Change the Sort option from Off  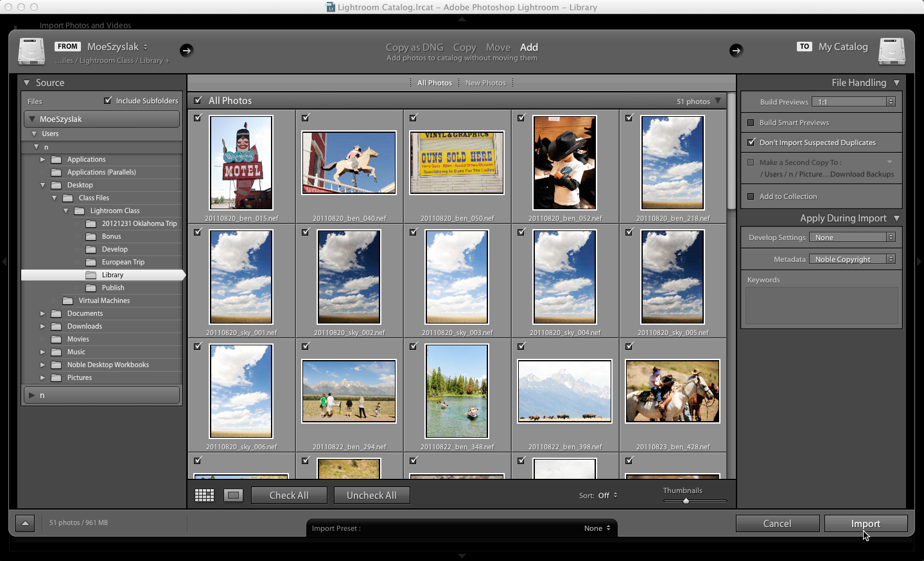pos(602,495)
